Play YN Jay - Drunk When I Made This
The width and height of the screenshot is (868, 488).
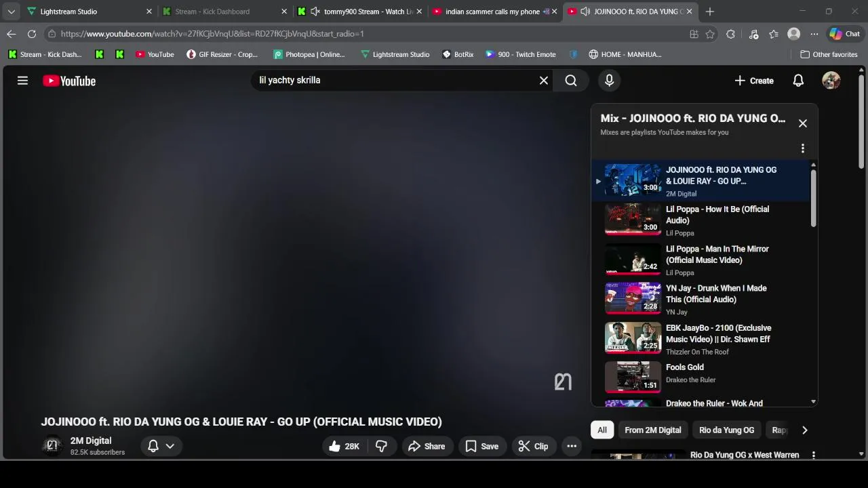click(701, 300)
